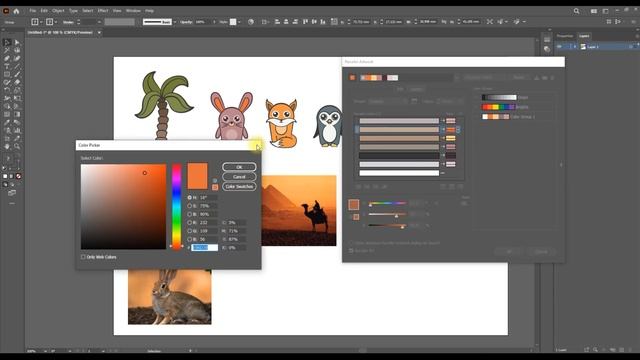The image size is (640, 360).
Task: Open the Preset dropdown in Recolor Artwork
Action: click(387, 101)
